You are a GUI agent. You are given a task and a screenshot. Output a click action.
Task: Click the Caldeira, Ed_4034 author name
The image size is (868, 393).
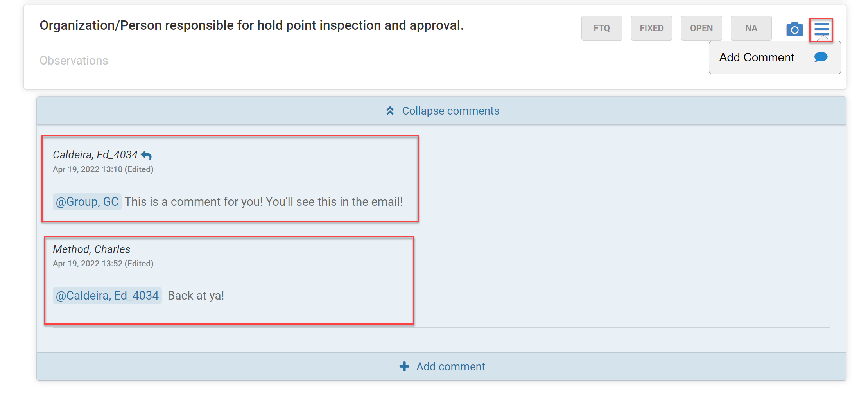95,155
